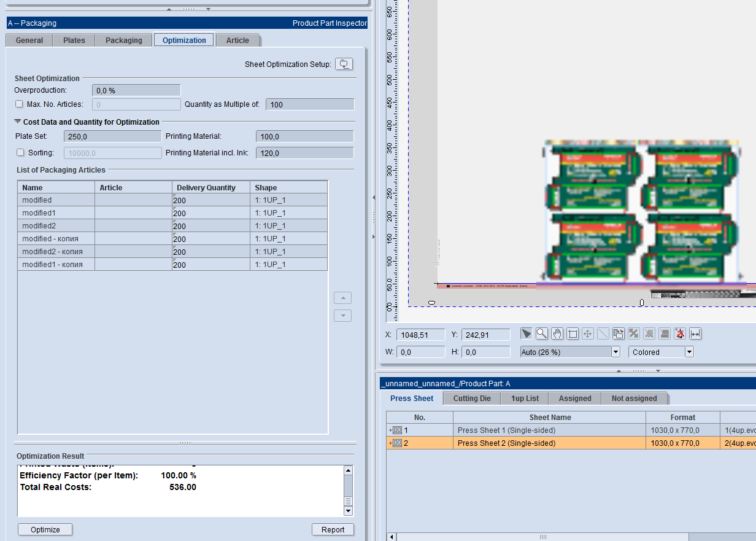Screen dimensions: 756x541
Task: Move selected article down
Action: [342, 316]
